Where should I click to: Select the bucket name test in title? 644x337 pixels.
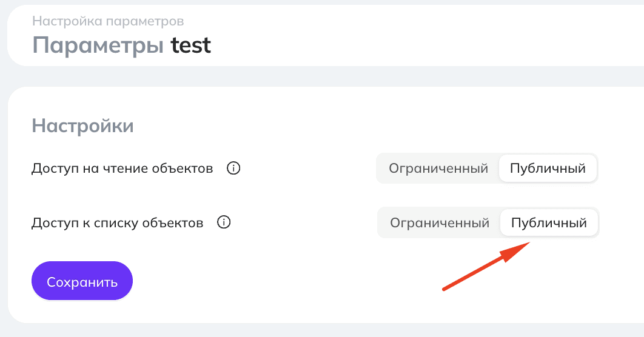pyautogui.click(x=191, y=45)
